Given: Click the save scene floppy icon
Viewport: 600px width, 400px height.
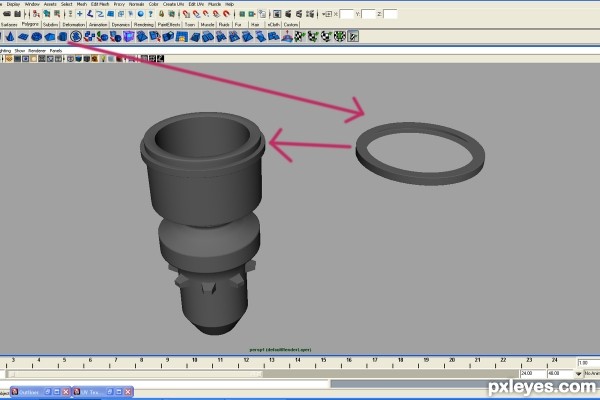Looking at the screenshot, I should coord(17,14).
